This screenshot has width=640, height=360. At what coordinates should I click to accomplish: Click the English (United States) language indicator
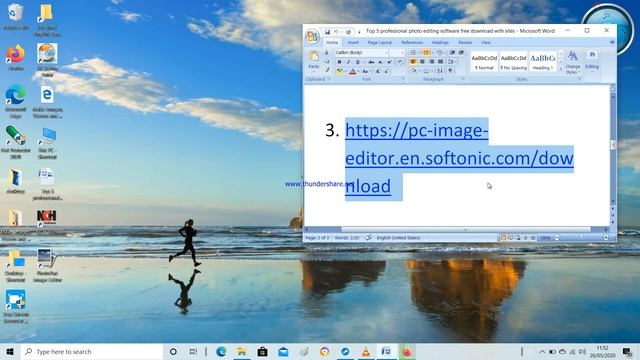pyautogui.click(x=398, y=238)
